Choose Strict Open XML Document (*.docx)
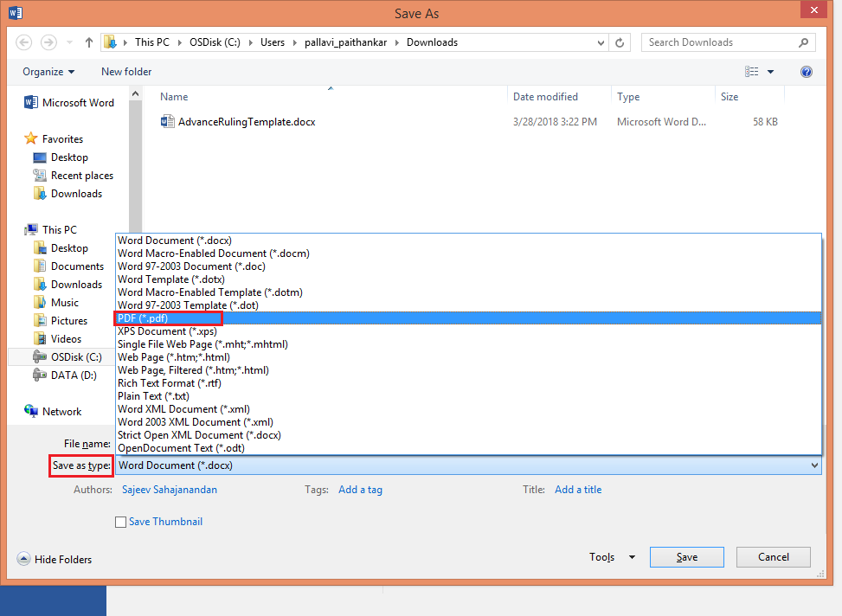Image resolution: width=842 pixels, height=616 pixels. 468,435
